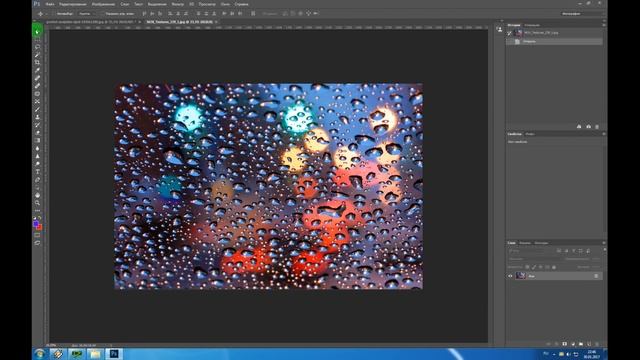
Task: Toggle Автовыбор checkbox in options bar
Action: [x=53, y=13]
